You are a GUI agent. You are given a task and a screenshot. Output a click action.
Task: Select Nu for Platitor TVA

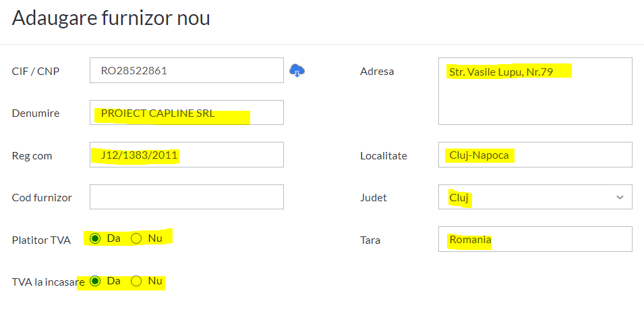point(136,238)
